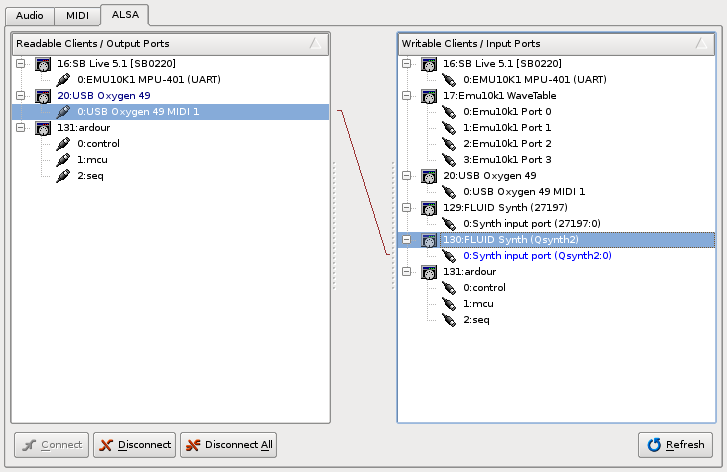The height and width of the screenshot is (472, 727).
Task: Click input plug icon of writable EMU10K1 MPU-401
Action: click(449, 80)
